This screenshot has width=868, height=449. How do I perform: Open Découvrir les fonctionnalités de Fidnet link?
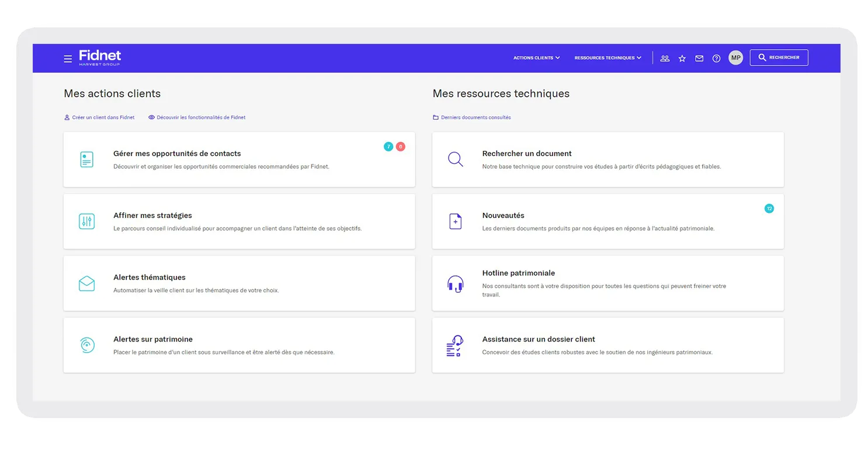(197, 118)
